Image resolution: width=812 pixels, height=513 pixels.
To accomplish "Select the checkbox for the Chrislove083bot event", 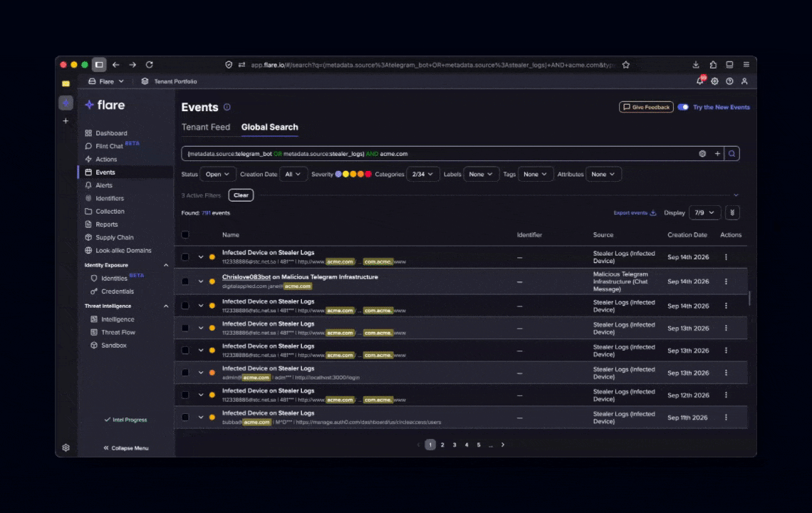I will coord(185,281).
